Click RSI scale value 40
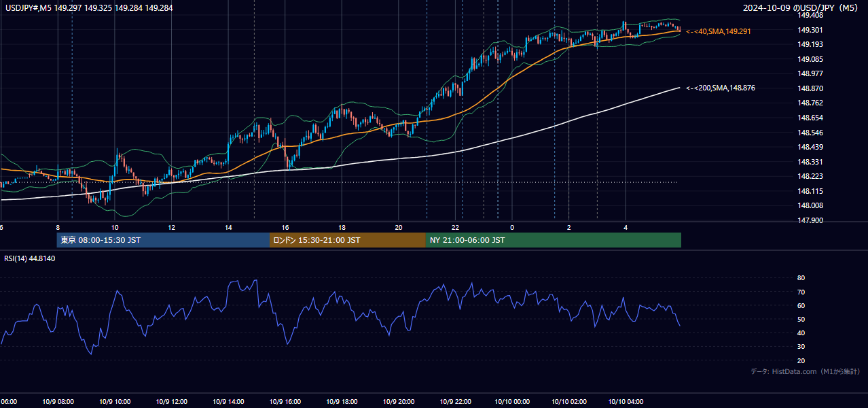 tap(801, 333)
